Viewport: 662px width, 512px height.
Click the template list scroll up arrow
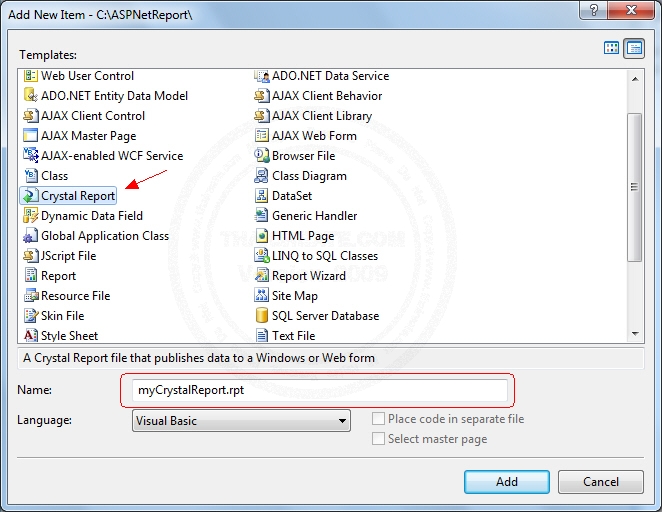[x=635, y=79]
